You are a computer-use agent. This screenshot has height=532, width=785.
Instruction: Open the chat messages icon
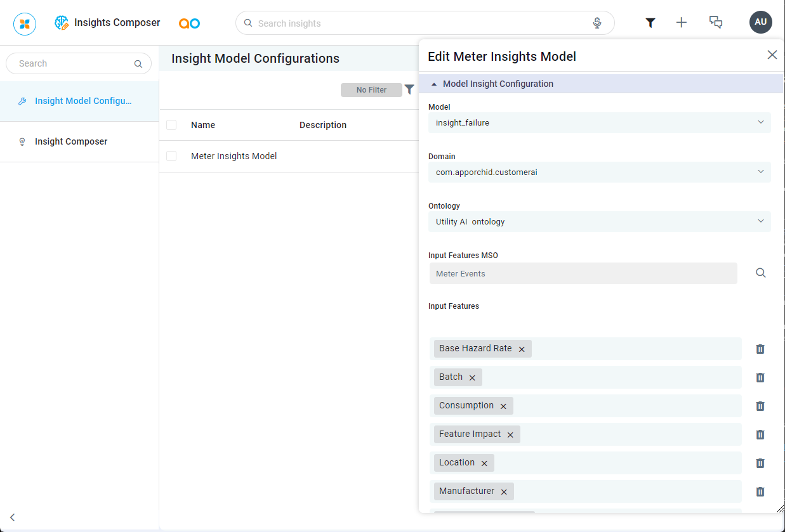(x=716, y=23)
